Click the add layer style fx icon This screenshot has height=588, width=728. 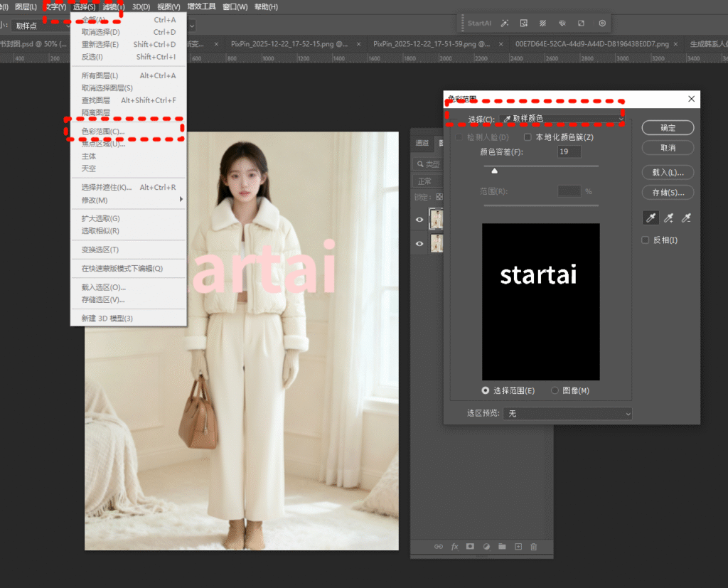(x=455, y=546)
